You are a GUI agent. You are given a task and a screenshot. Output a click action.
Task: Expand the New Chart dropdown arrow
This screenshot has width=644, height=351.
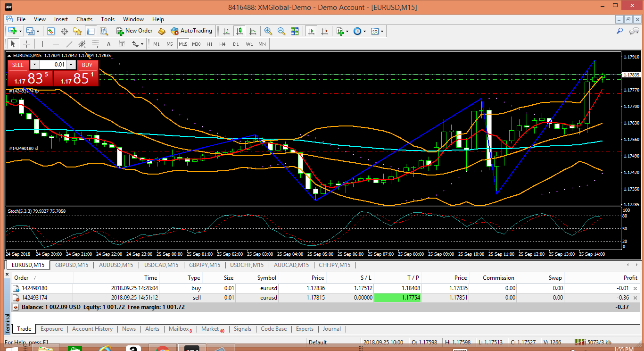[21, 31]
